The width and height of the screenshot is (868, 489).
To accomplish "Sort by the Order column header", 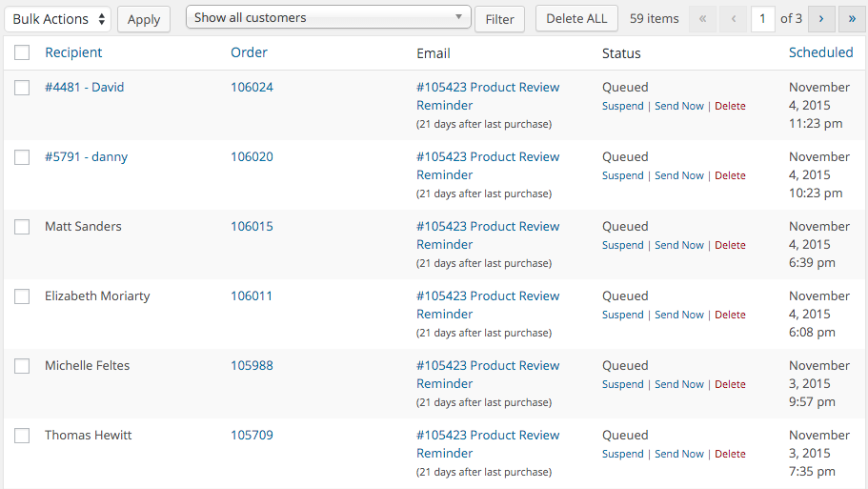I will pos(249,52).
